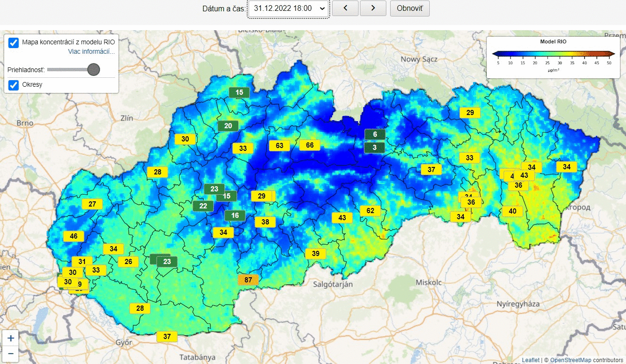This screenshot has width=626, height=364.
Task: Zoom in using the map plus control
Action: point(10,338)
